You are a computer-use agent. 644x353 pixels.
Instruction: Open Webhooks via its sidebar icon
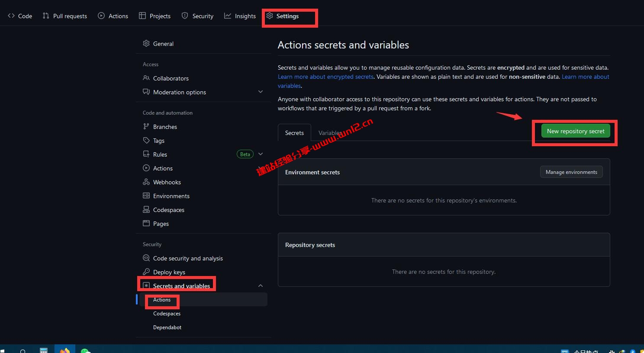click(146, 182)
